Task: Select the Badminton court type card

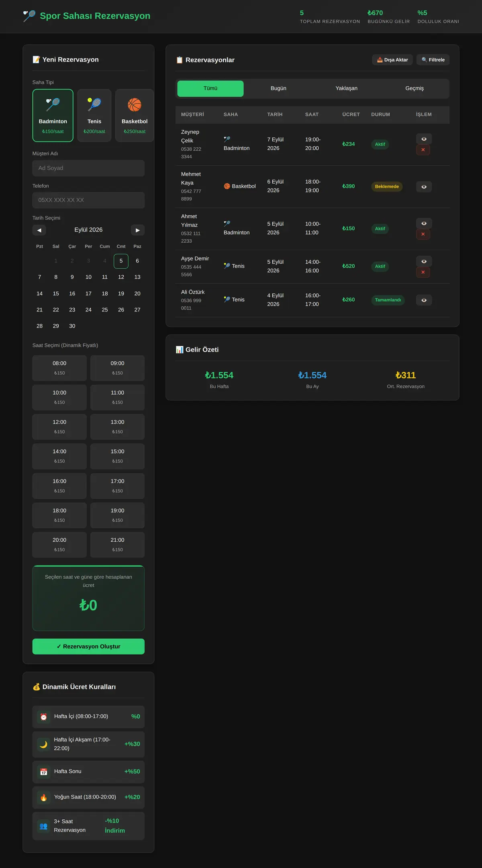Action: coord(53,115)
